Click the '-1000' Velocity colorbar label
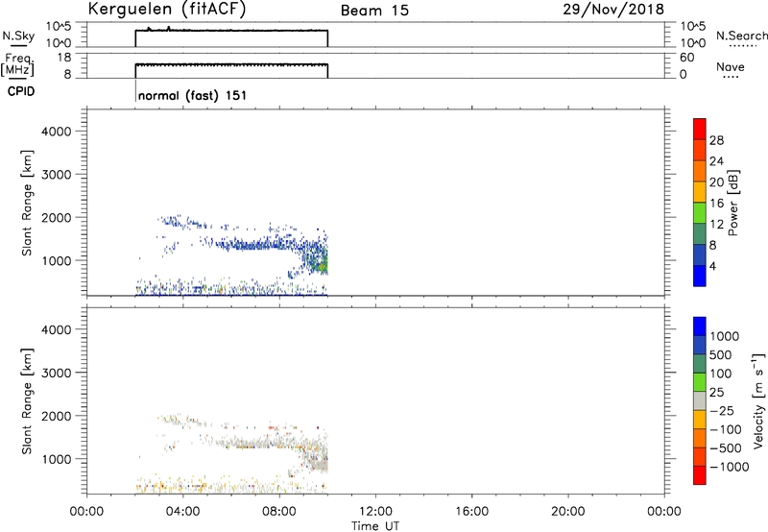Image resolution: width=768 pixels, height=532 pixels. pos(730,467)
